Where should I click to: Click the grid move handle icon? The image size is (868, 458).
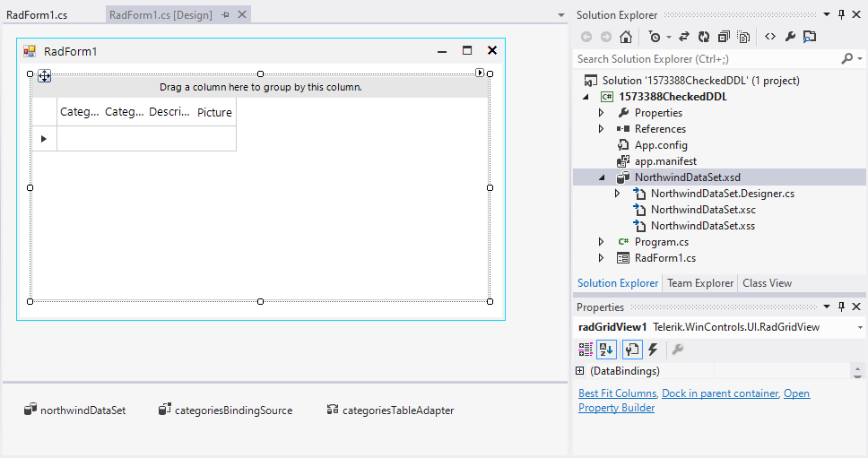pos(44,76)
